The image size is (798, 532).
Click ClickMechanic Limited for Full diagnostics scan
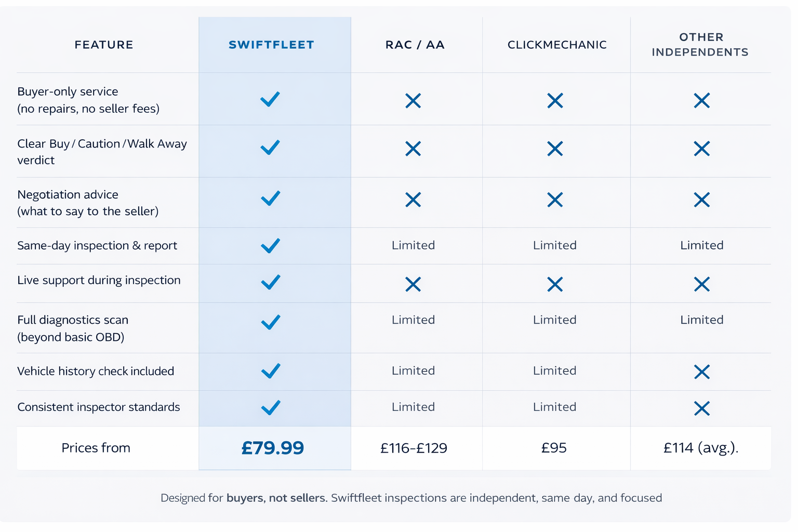click(554, 320)
